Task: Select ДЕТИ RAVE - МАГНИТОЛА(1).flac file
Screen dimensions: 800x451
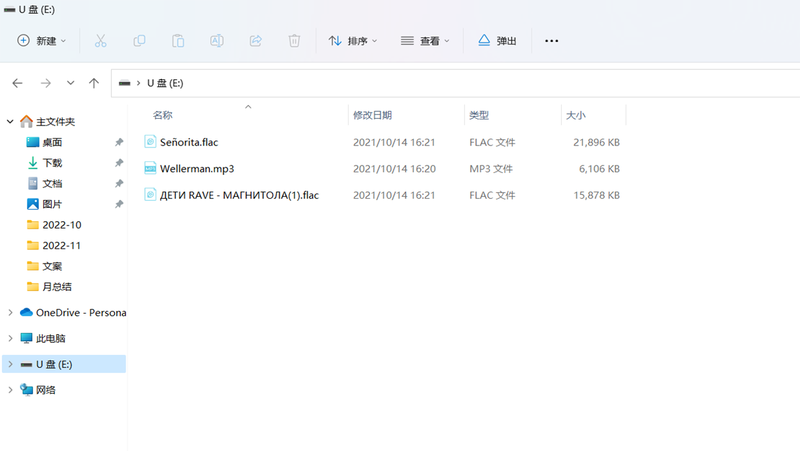Action: (x=239, y=195)
